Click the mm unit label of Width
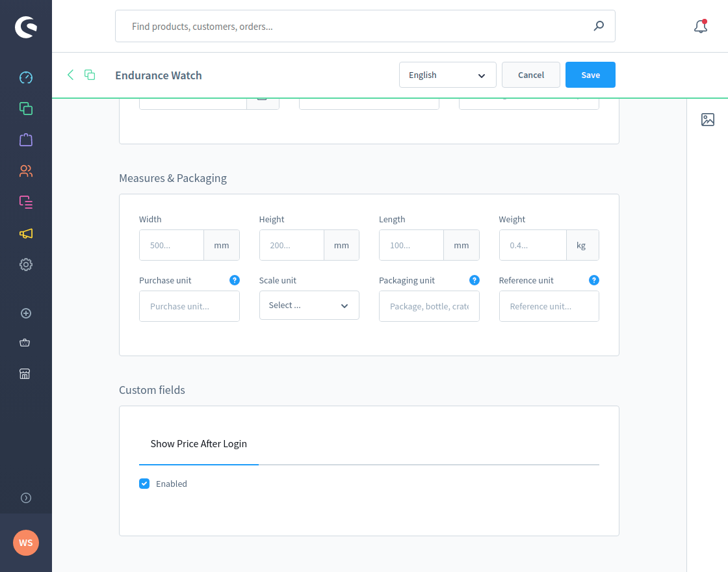Image resolution: width=728 pixels, height=572 pixels. click(222, 245)
